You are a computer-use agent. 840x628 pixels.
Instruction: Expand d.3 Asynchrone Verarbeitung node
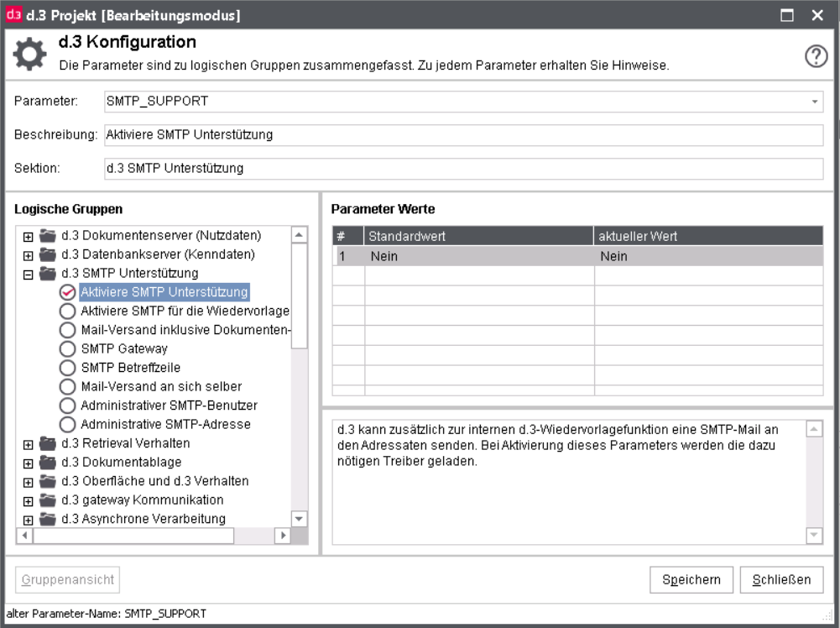point(29,520)
